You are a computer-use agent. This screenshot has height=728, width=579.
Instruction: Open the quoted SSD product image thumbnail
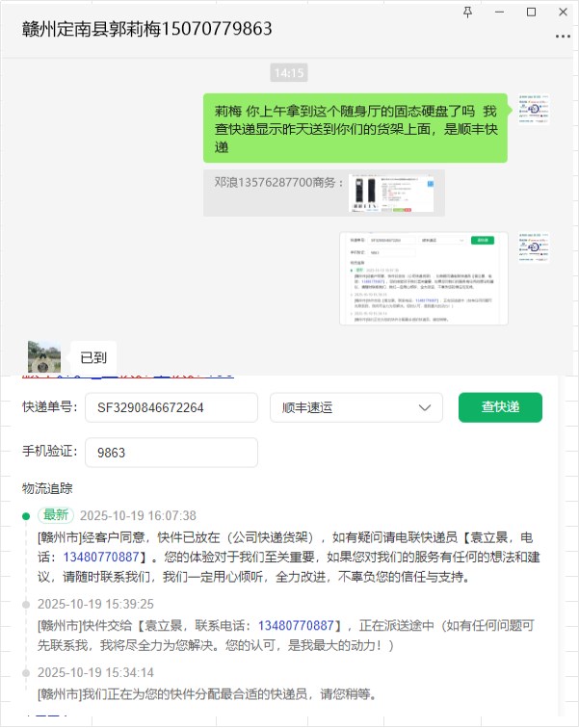click(x=391, y=194)
